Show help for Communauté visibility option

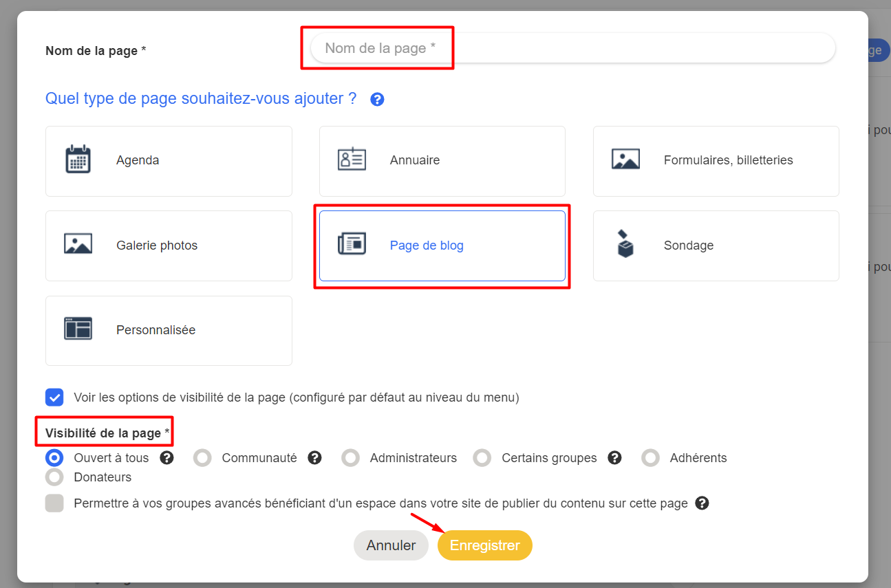[314, 457]
